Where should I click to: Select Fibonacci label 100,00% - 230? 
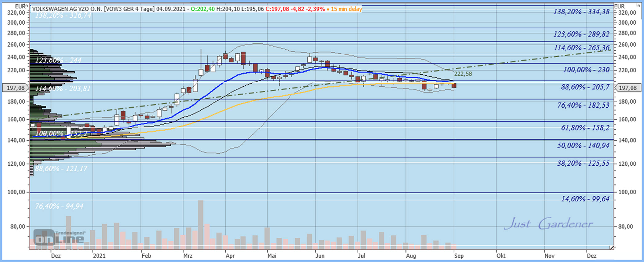pos(586,70)
